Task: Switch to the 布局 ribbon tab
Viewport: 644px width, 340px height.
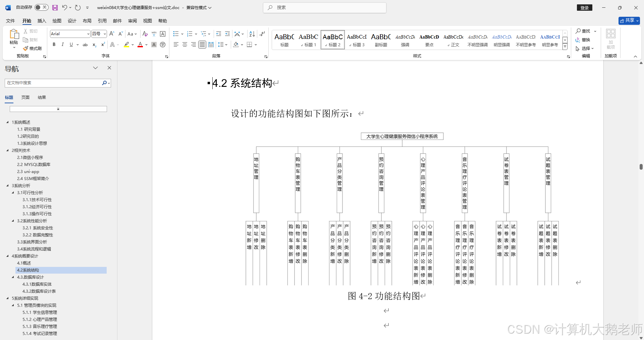Action: [x=87, y=21]
